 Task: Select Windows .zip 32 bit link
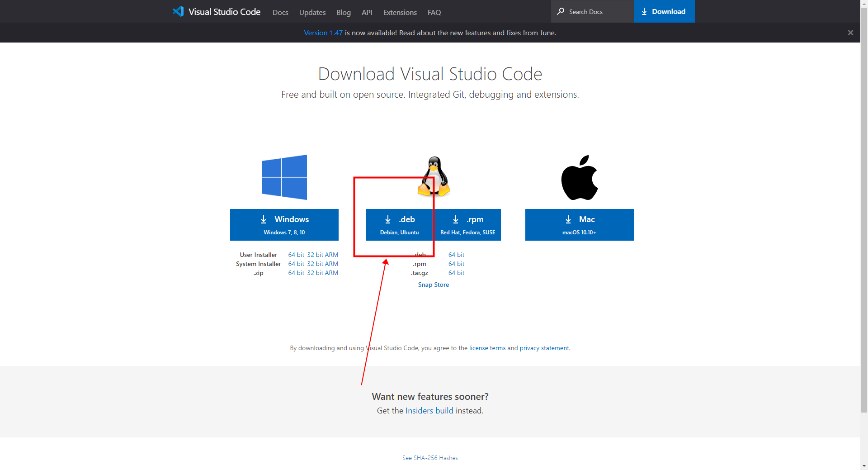(315, 273)
